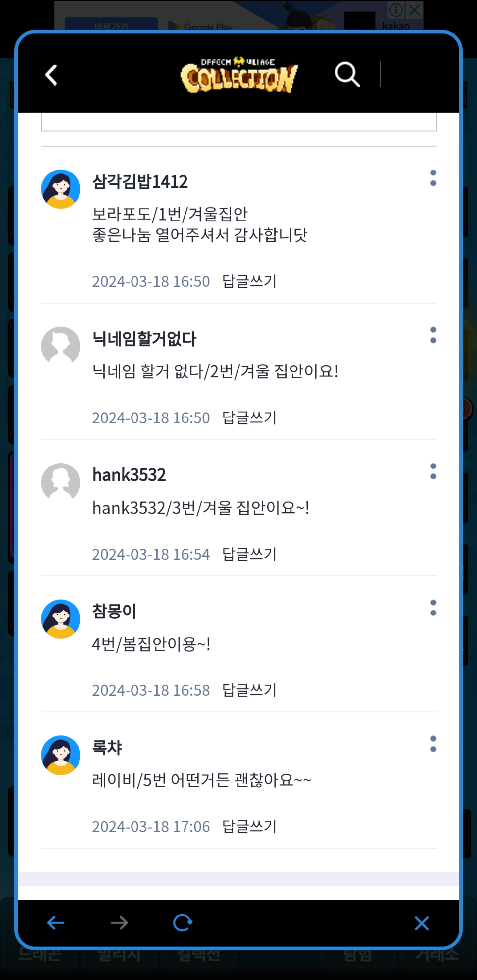Close the in-app browser with the X
The height and width of the screenshot is (980, 477).
[421, 923]
